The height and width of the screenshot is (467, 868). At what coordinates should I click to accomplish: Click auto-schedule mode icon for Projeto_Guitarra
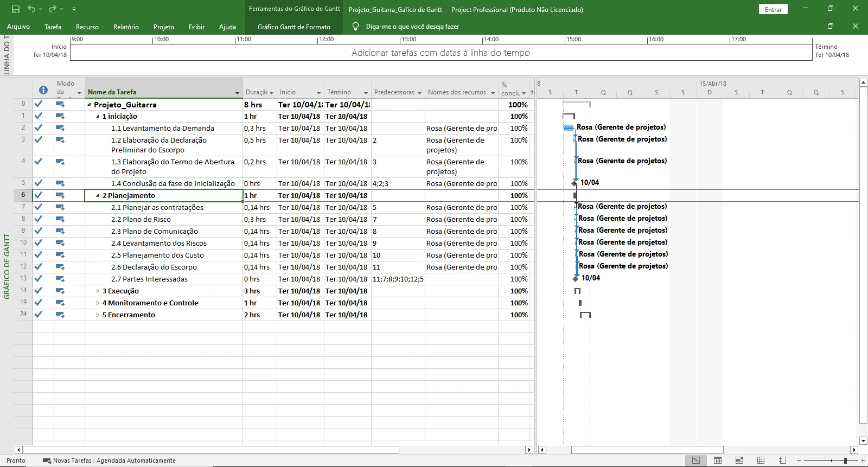coord(60,104)
